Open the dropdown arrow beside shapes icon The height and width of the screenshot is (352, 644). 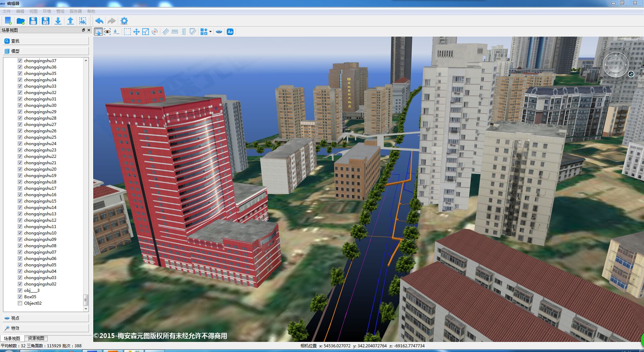(x=210, y=32)
